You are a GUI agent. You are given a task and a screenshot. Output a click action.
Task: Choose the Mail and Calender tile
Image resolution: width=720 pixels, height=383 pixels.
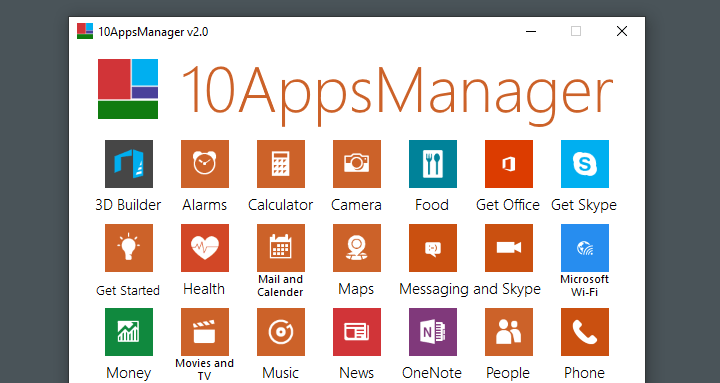tap(281, 248)
